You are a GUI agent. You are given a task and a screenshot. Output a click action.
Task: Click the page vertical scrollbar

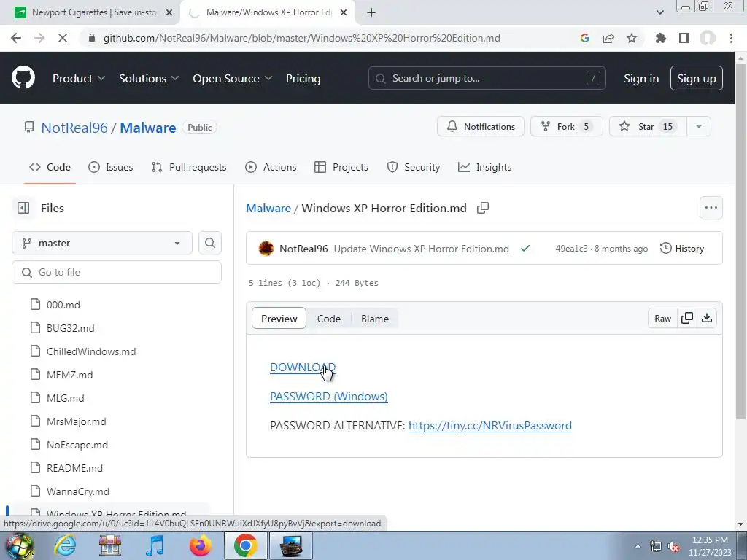tap(740, 241)
